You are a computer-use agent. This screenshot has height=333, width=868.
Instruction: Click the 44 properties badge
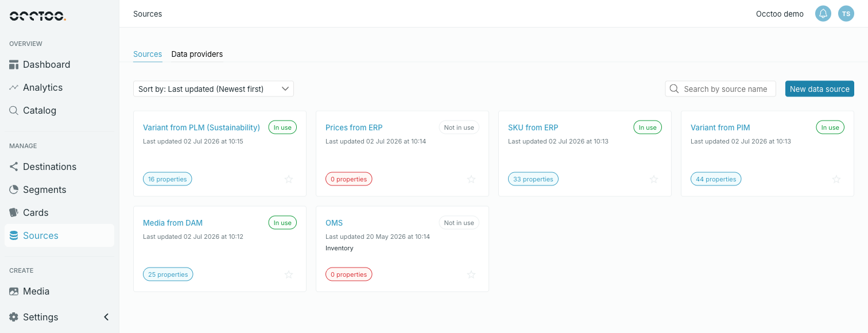coord(716,179)
